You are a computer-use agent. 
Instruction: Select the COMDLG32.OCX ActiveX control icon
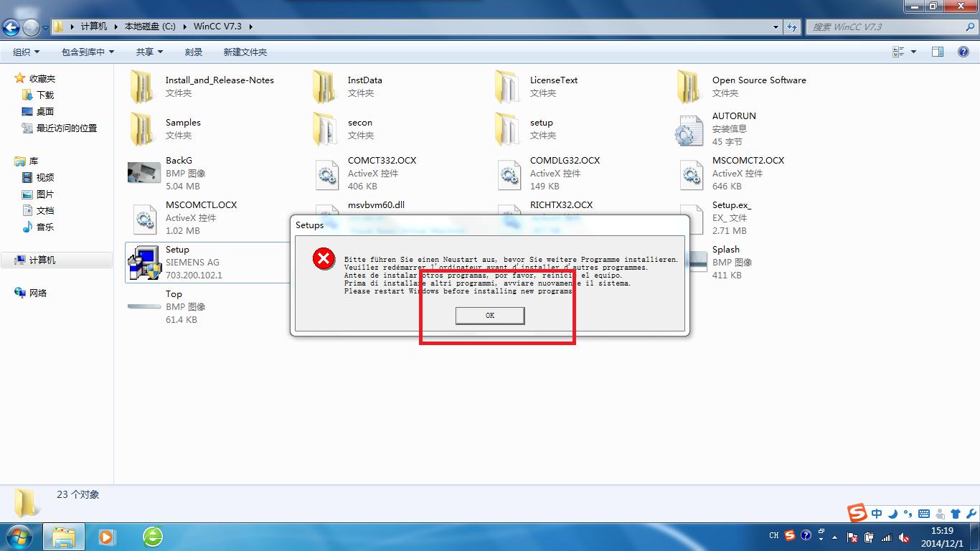(x=509, y=174)
